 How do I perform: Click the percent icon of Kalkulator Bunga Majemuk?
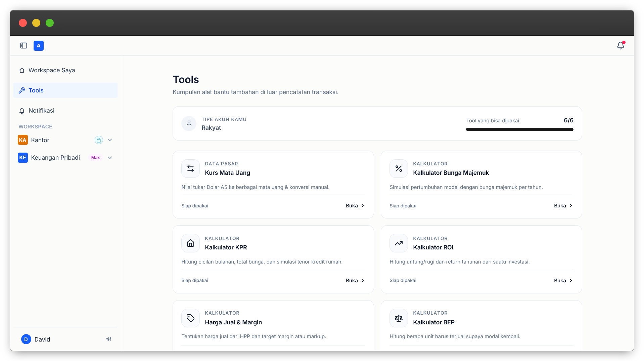click(399, 168)
